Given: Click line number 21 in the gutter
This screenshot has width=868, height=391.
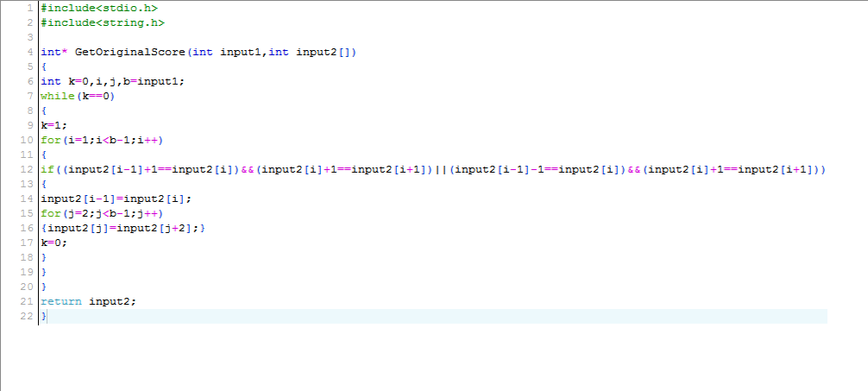Looking at the screenshot, I should (x=28, y=301).
